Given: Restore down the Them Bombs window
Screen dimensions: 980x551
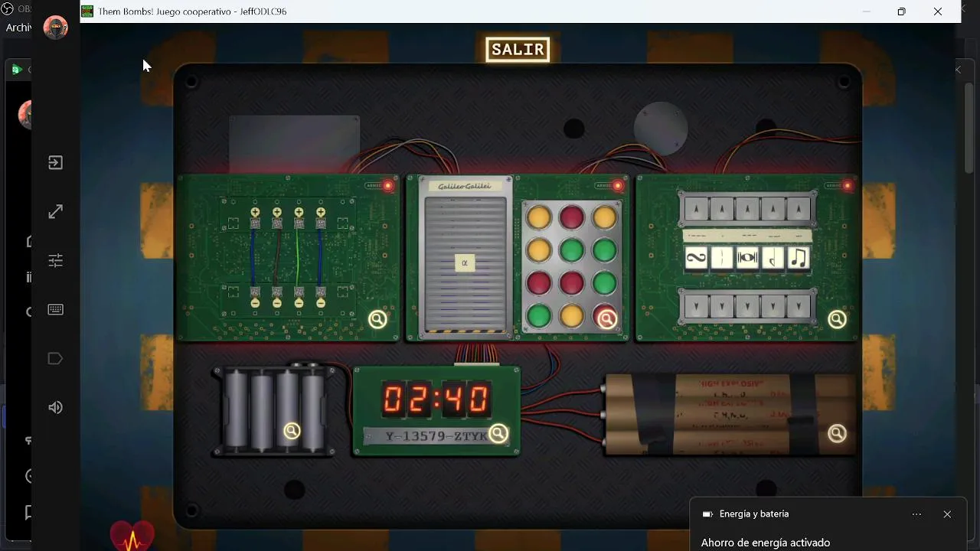Looking at the screenshot, I should [x=902, y=11].
